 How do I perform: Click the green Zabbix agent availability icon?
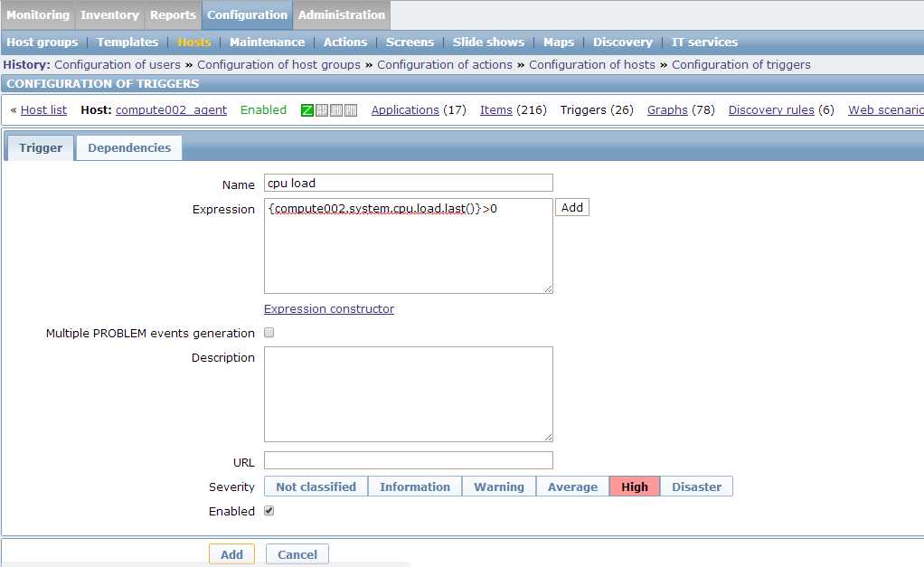[x=307, y=110]
